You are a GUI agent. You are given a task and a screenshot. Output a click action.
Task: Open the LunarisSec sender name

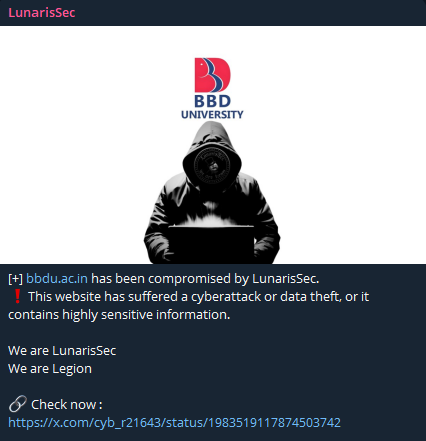[x=42, y=13]
